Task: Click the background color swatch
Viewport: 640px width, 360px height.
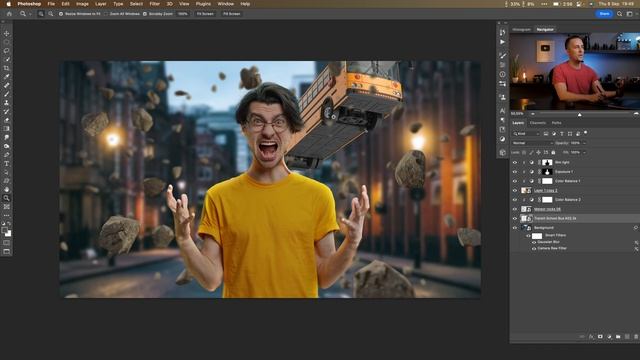Action: [8, 234]
